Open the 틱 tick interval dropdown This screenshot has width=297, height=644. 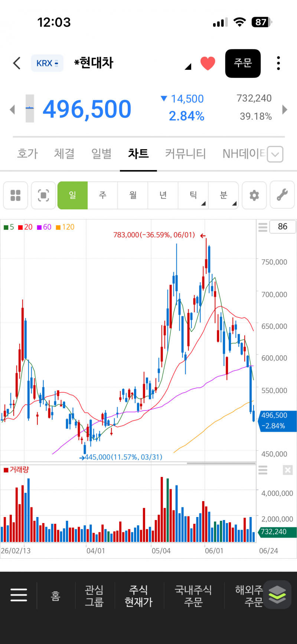pyautogui.click(x=193, y=195)
